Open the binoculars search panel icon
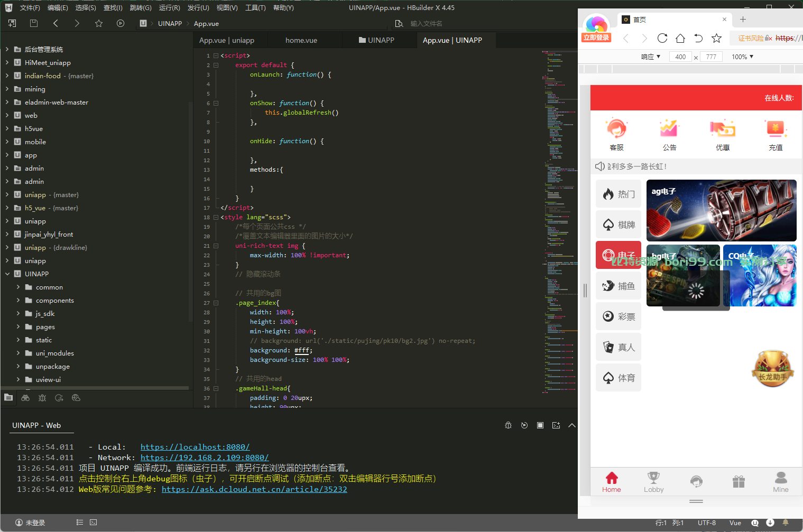Viewport: 803px width, 532px height. pyautogui.click(x=25, y=398)
